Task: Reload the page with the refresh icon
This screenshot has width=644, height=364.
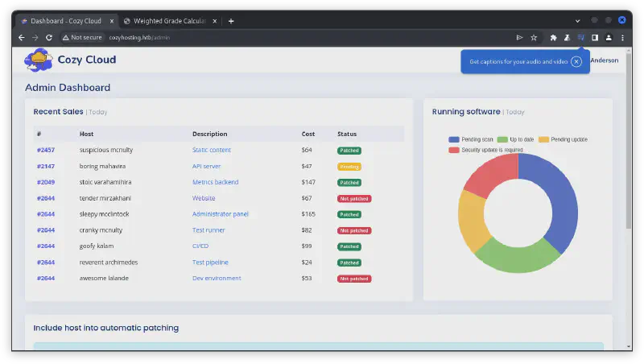Action: click(x=49, y=37)
